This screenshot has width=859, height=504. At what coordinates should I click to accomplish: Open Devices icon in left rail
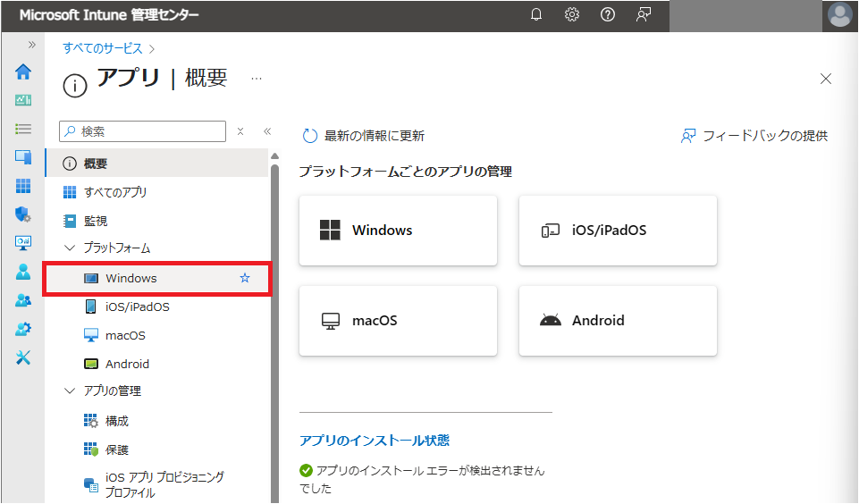point(23,157)
